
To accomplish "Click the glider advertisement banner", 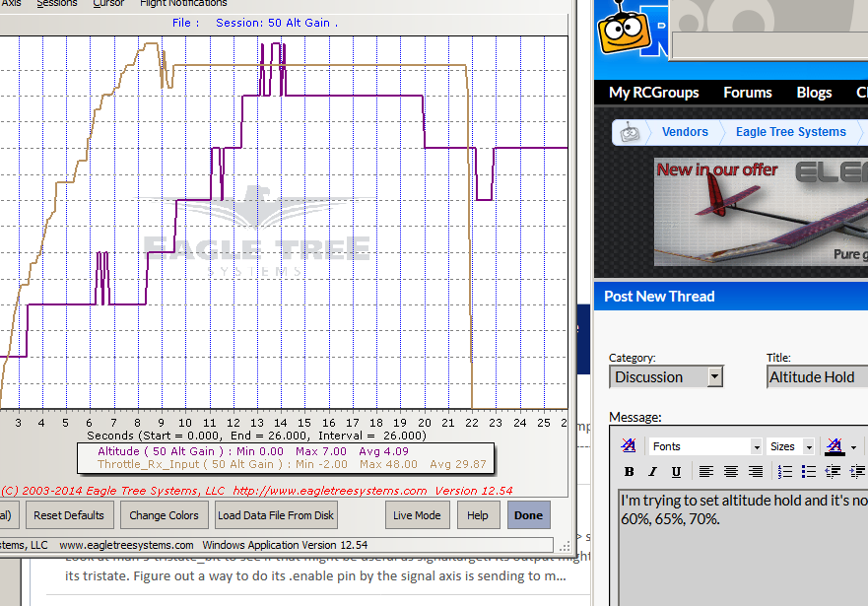I will [762, 213].
